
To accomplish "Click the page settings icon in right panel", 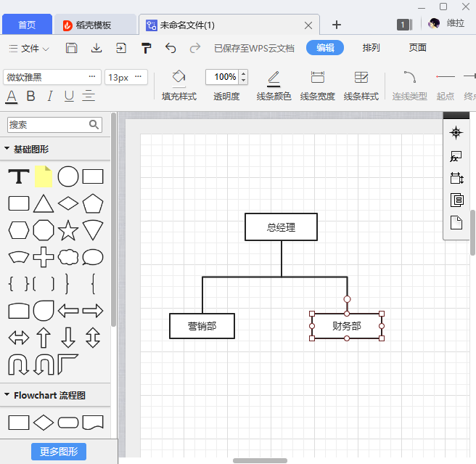I will [x=456, y=223].
